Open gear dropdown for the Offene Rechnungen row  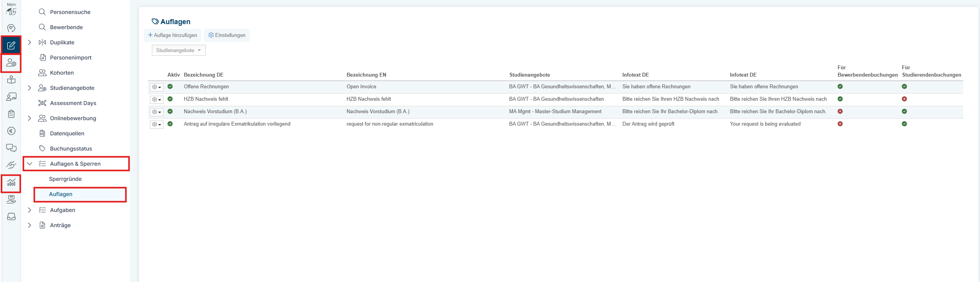157,87
